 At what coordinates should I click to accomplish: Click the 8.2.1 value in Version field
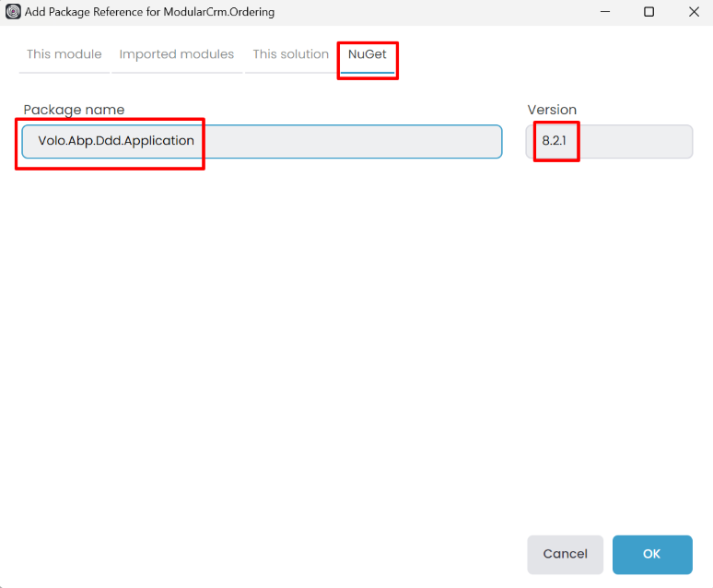coord(555,141)
